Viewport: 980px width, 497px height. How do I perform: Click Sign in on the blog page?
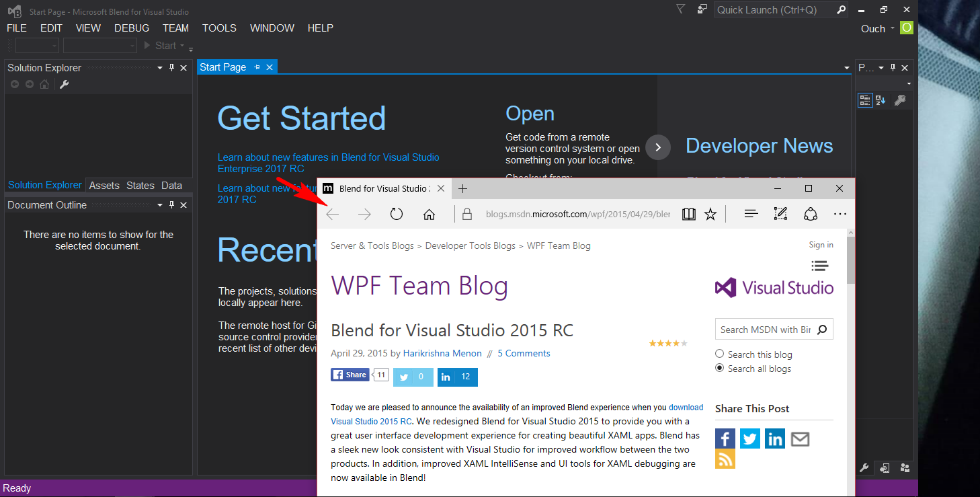click(821, 245)
